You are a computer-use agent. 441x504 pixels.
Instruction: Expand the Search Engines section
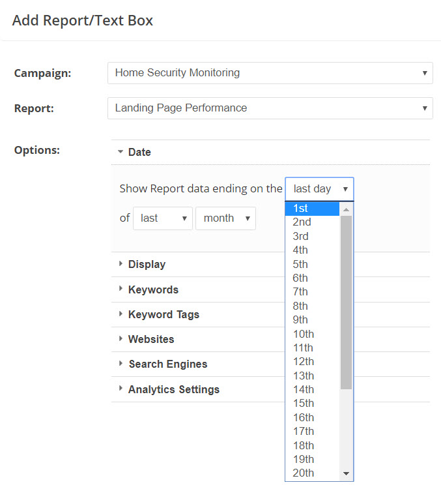tap(167, 364)
